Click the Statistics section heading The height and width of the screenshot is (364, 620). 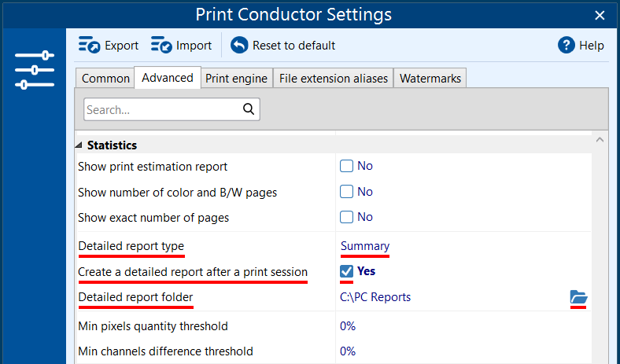[112, 145]
